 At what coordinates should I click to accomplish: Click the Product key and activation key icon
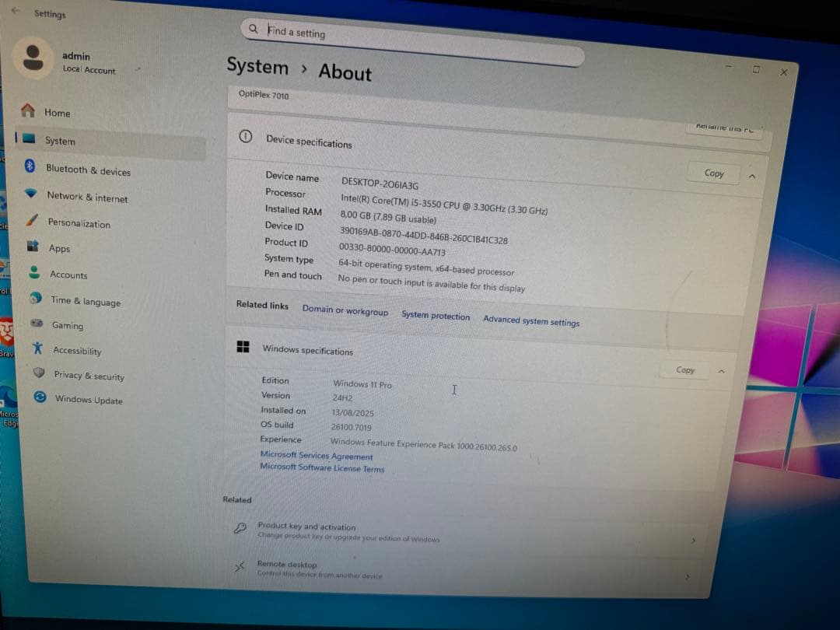coord(240,528)
